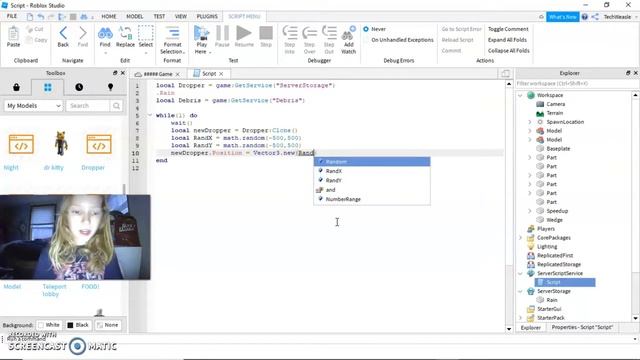This screenshot has height=360, width=640.
Task: Click the Cut command
Action: point(35,29)
